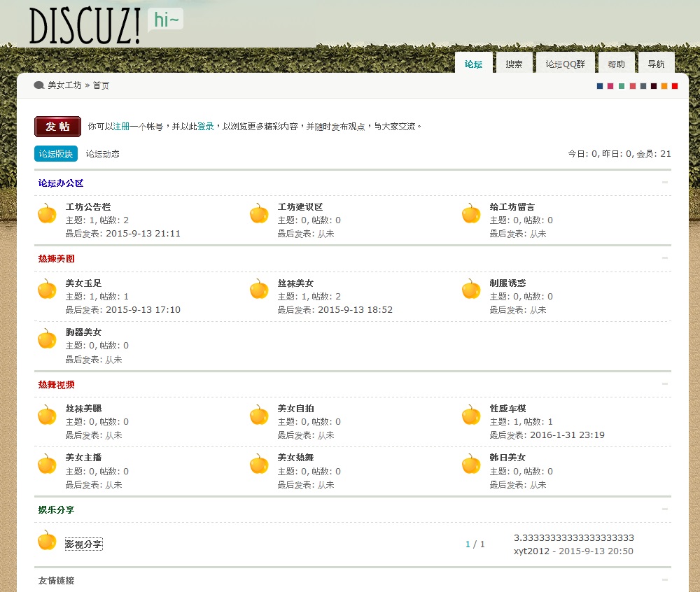Viewport: 700px width, 592px height.
Task: Click the 登录 login link
Action: 206,127
